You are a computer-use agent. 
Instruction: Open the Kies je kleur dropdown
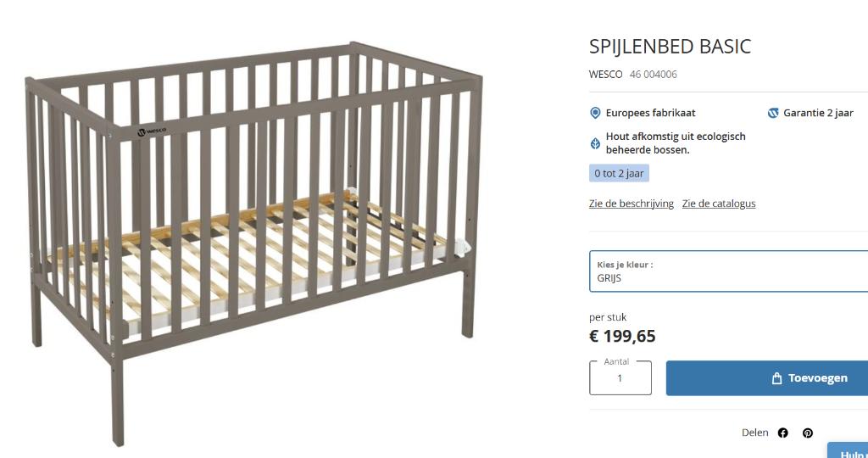pyautogui.click(x=727, y=271)
